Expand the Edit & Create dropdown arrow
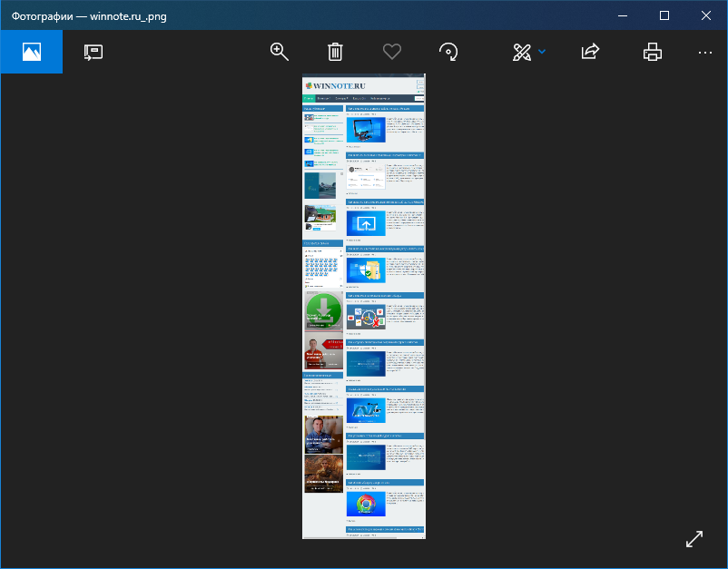This screenshot has width=728, height=569. 542,52
